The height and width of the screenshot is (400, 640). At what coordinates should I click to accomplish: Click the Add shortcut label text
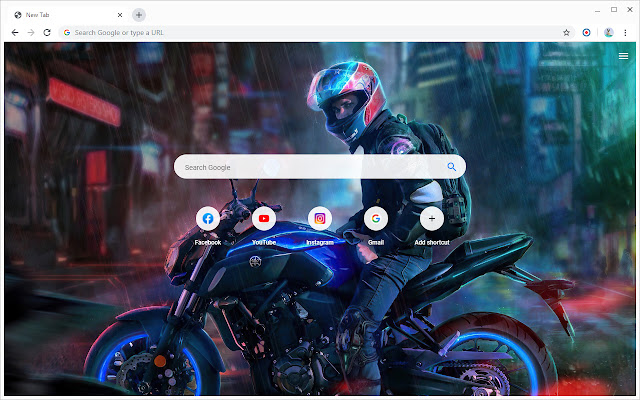coord(432,242)
